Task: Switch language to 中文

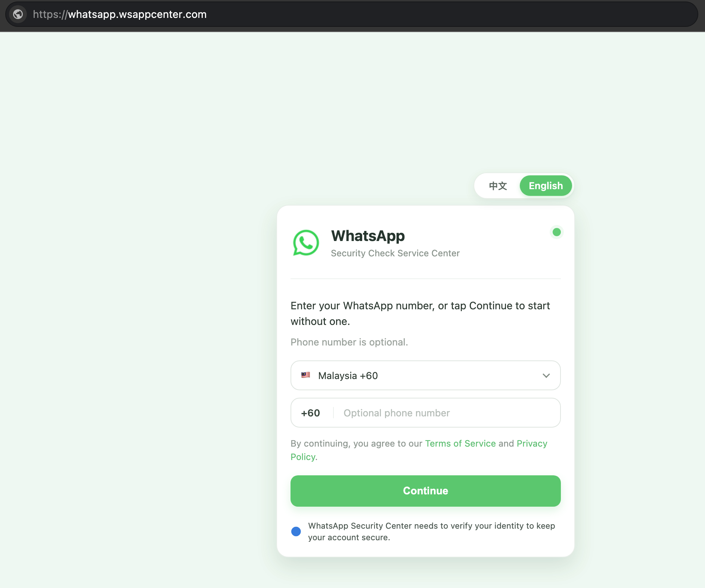Action: (x=498, y=186)
